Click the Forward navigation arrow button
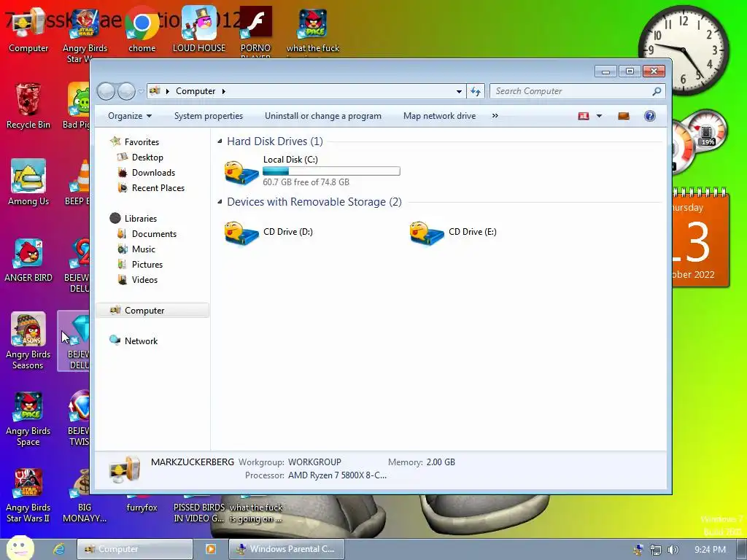747x560 pixels. [126, 91]
